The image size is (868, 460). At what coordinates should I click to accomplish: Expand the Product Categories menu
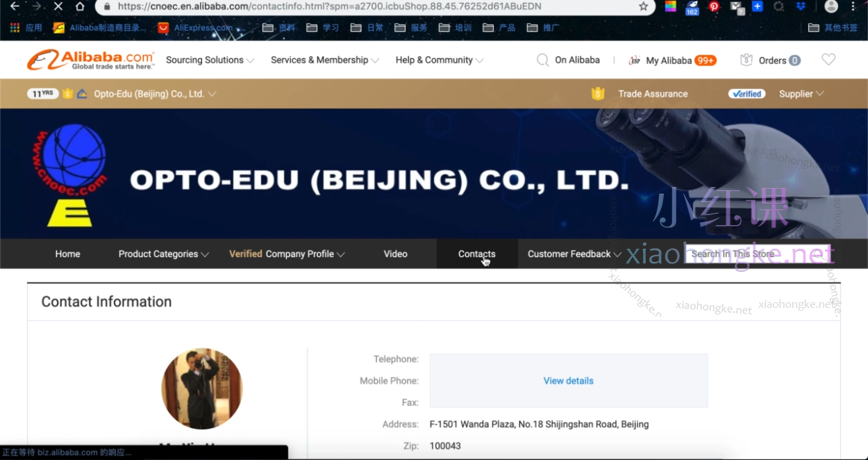point(163,254)
